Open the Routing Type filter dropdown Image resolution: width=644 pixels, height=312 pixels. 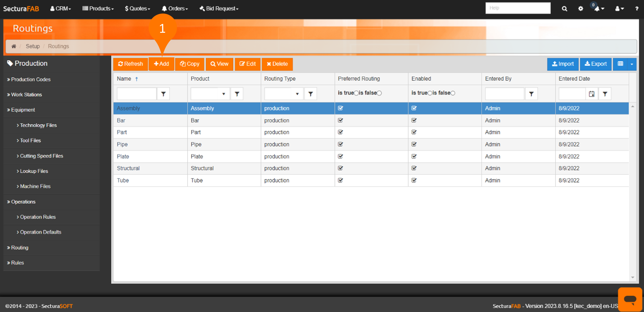pos(297,94)
